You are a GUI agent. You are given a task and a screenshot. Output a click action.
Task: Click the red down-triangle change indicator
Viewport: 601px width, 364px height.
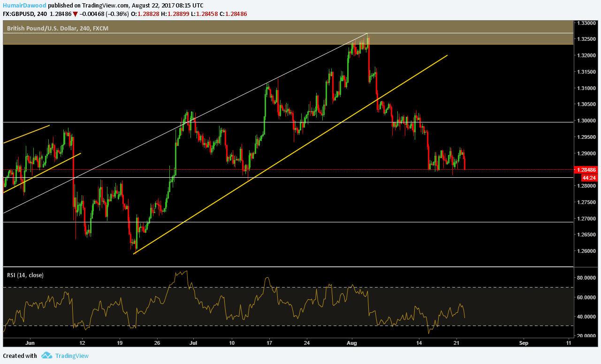click(x=75, y=14)
